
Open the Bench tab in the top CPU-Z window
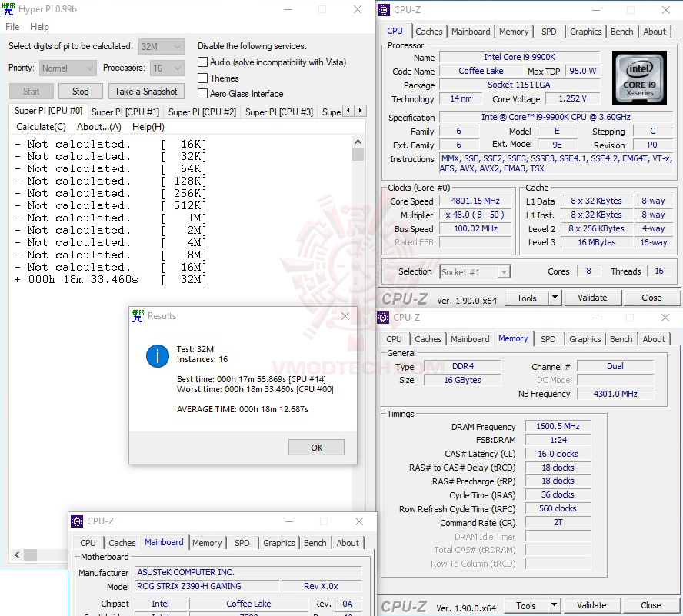[x=621, y=32]
